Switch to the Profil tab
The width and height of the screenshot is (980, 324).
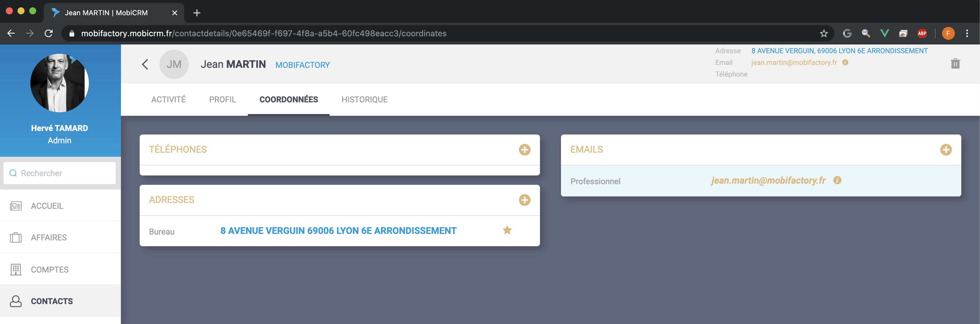[223, 99]
